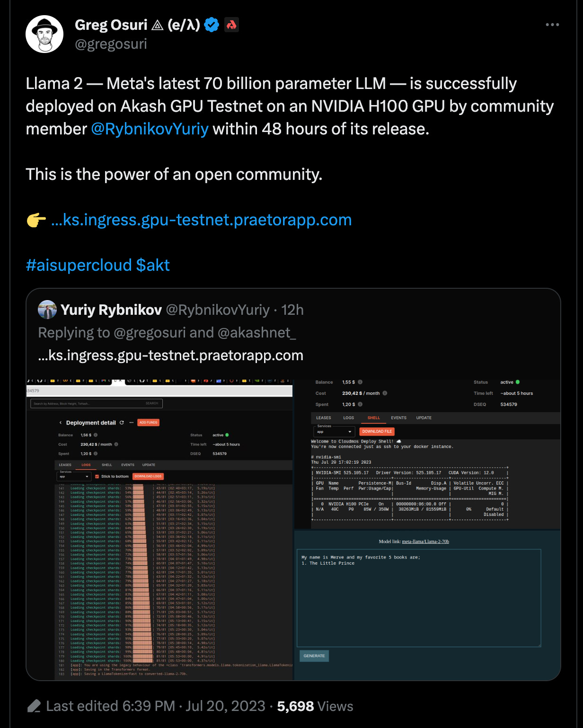Click the DOWNLOAD FILE button
This screenshot has height=728, width=583.
tap(377, 432)
